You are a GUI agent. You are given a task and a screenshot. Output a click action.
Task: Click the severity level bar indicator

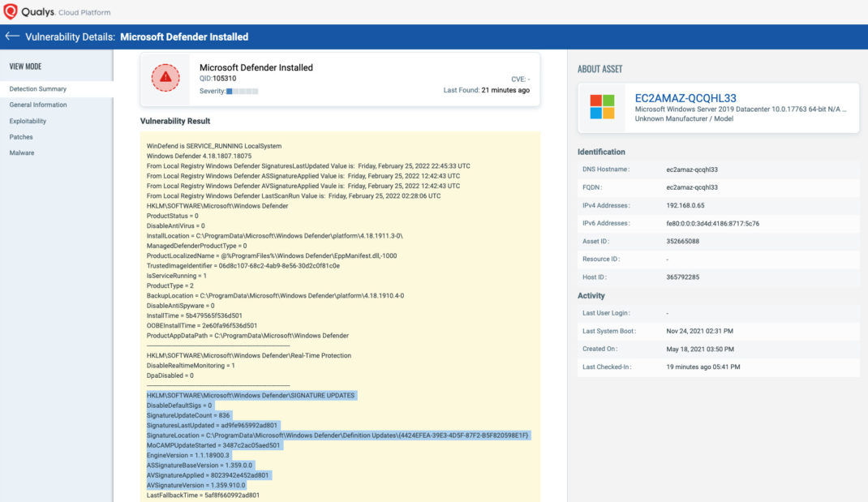point(242,92)
